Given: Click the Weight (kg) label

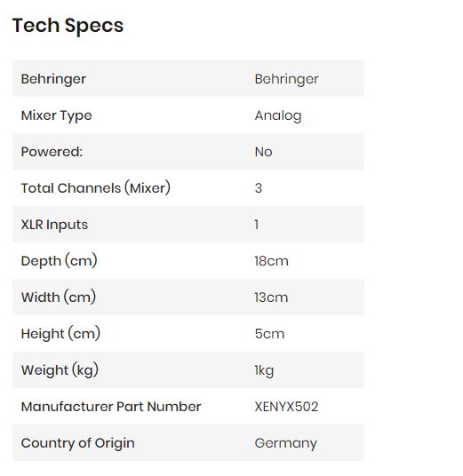Looking at the screenshot, I should coord(60,370).
